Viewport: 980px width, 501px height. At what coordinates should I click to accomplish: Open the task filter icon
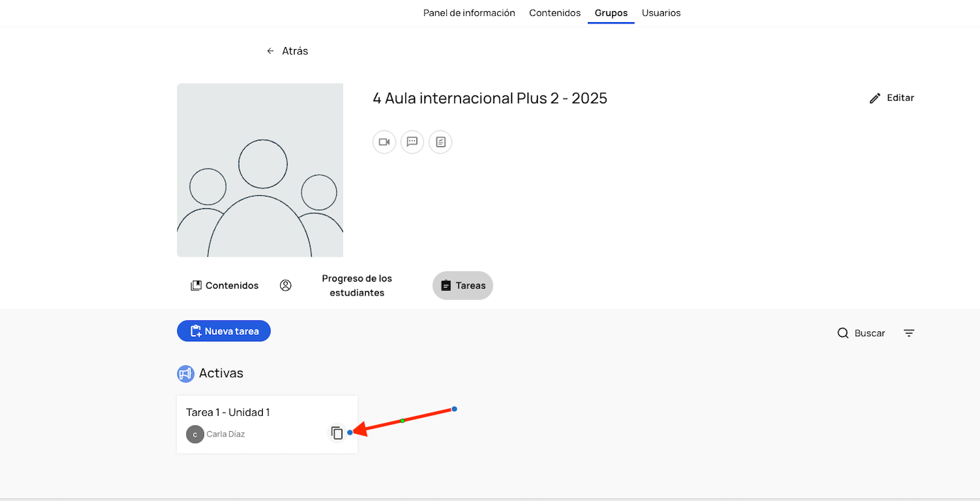(909, 333)
